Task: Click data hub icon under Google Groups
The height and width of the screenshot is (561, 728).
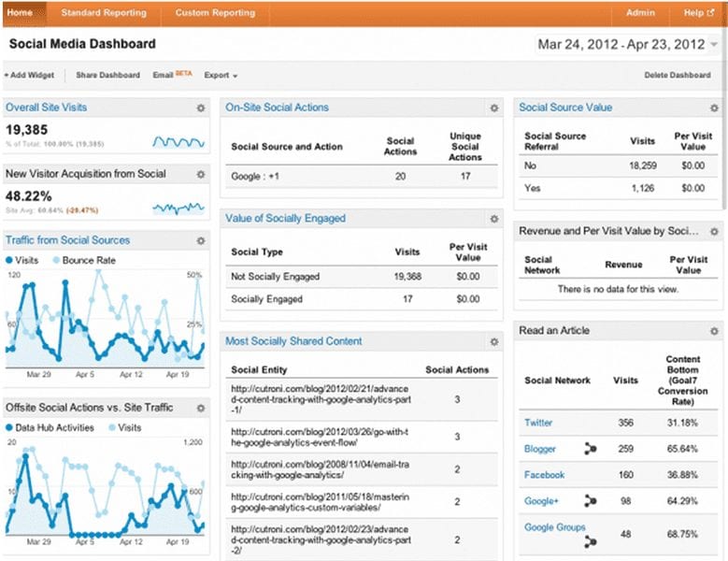Action: 590,541
